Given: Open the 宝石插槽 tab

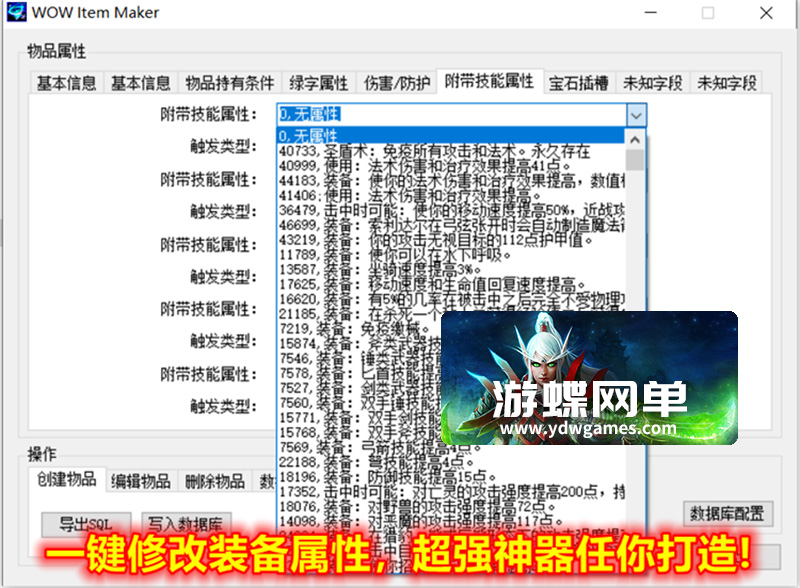Looking at the screenshot, I should pyautogui.click(x=579, y=83).
